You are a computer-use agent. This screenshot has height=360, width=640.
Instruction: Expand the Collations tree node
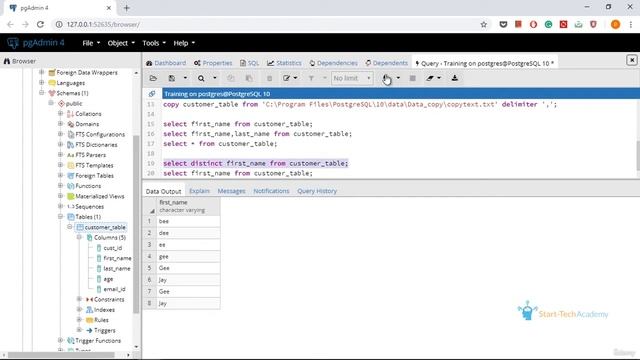(x=60, y=113)
